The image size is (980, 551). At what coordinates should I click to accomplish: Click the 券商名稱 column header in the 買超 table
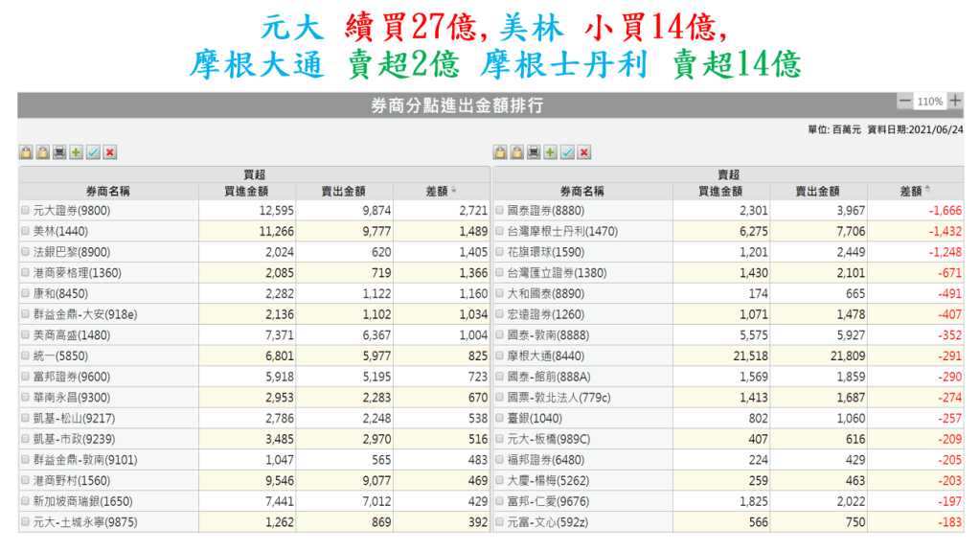click(108, 191)
